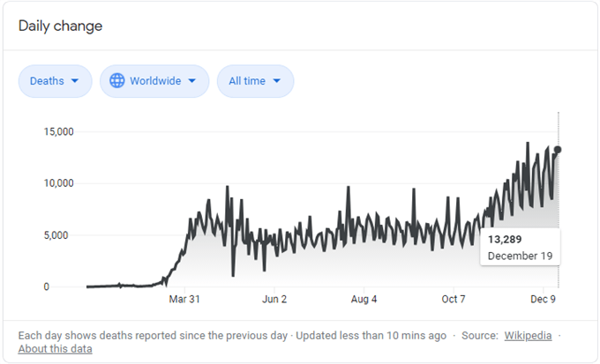Click the Worldwide dropdown arrow
600x364 pixels.
click(x=192, y=81)
